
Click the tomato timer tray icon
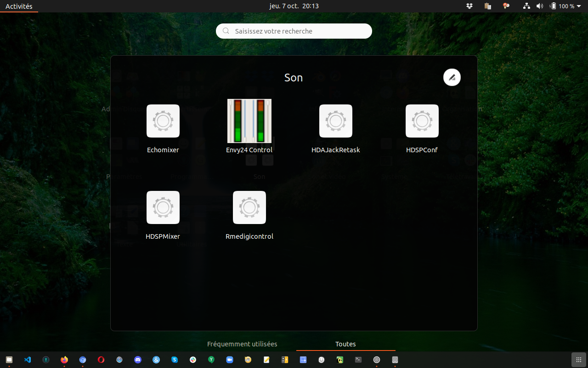tap(506, 6)
